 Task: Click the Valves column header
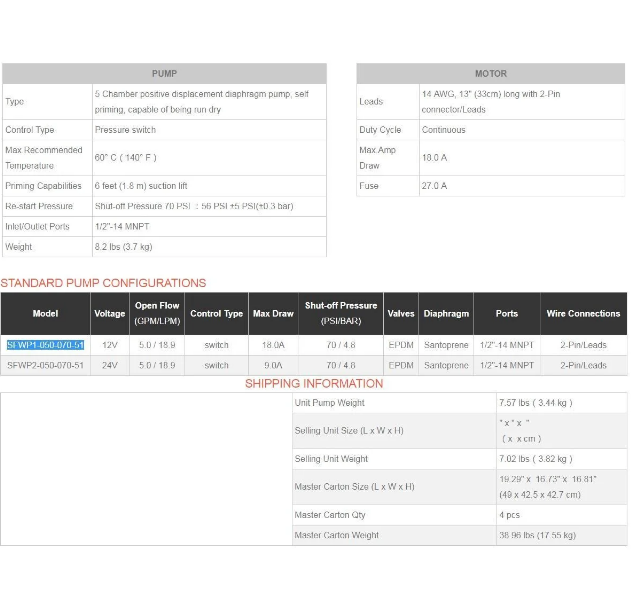401,314
